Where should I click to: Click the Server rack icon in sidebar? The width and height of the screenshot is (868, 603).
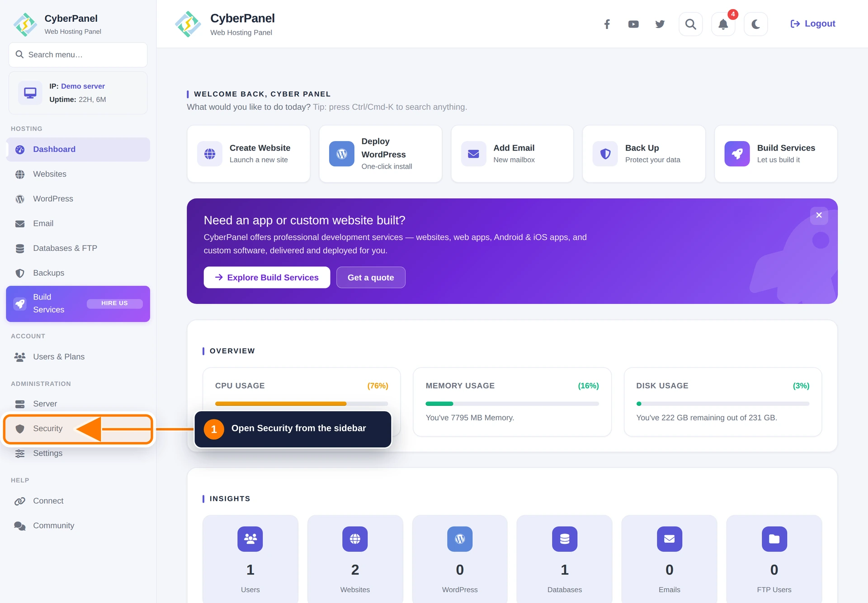click(20, 404)
